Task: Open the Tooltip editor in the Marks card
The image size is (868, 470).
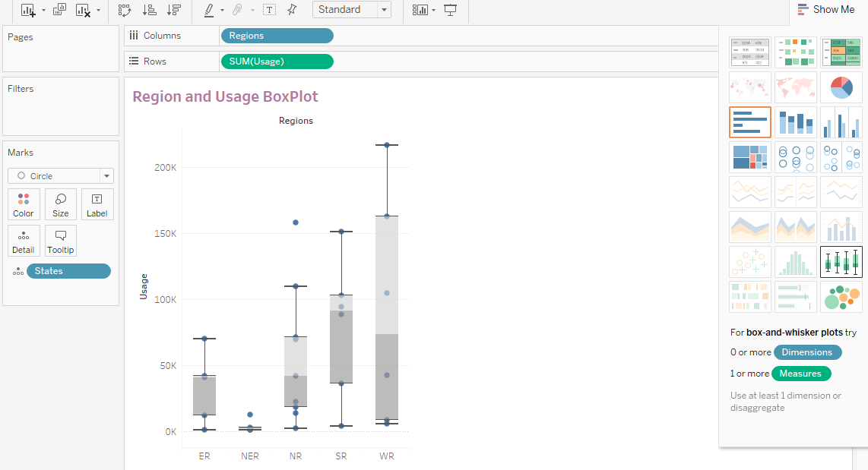Action: (60, 241)
